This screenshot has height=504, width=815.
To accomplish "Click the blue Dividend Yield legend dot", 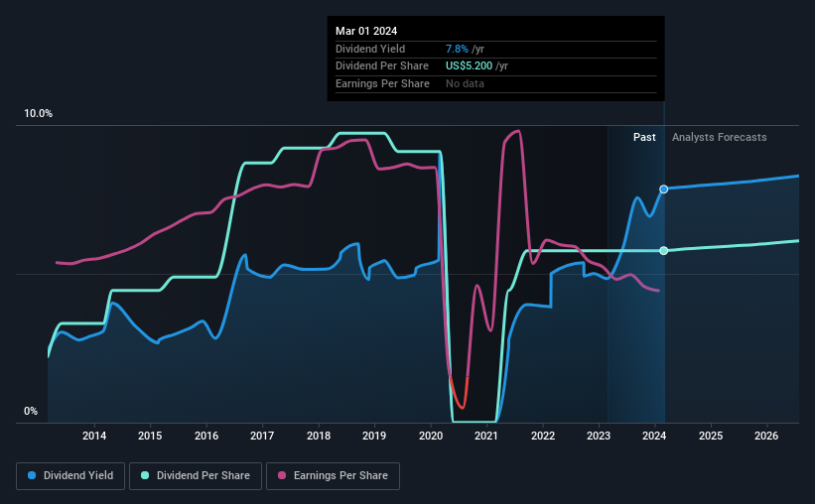I will 32,475.
